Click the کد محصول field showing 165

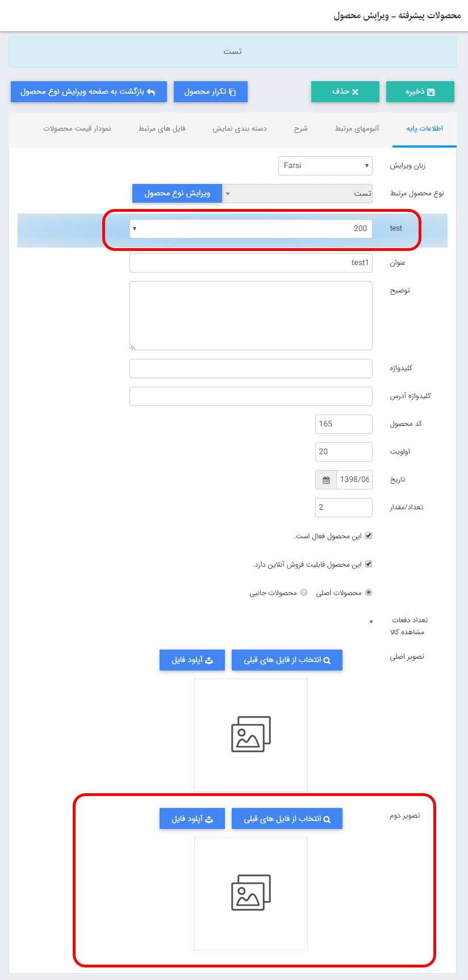point(344,424)
